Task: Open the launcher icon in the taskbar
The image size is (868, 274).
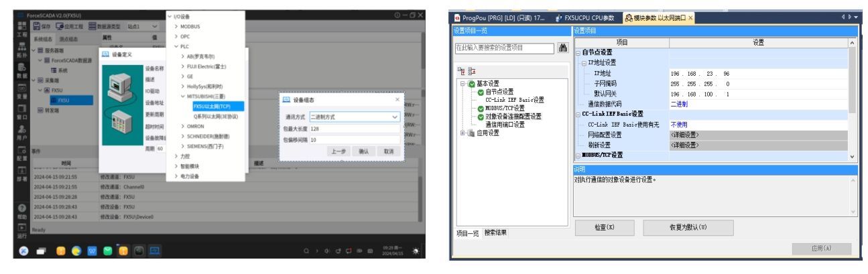Action: [x=23, y=251]
